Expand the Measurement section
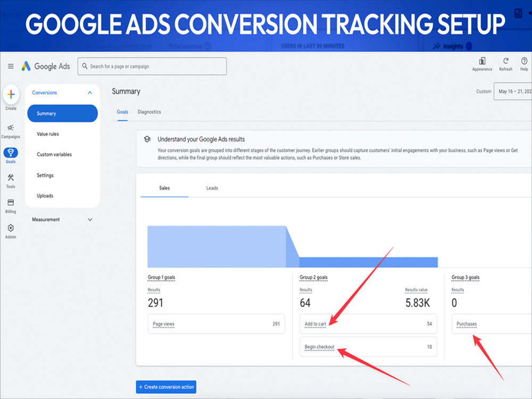The height and width of the screenshot is (399, 532). pyautogui.click(x=62, y=219)
